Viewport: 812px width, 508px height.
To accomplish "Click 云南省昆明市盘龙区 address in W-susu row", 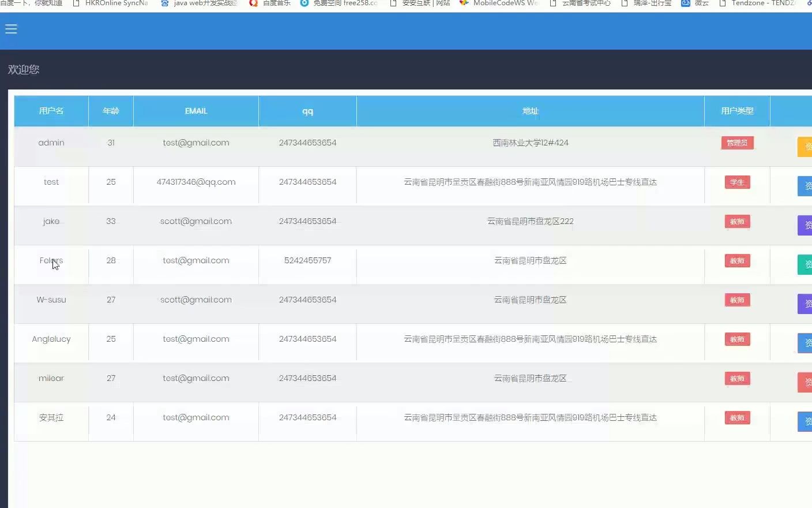I will (531, 300).
